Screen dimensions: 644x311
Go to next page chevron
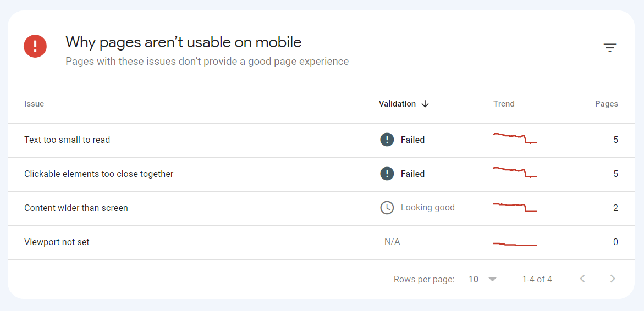613,279
